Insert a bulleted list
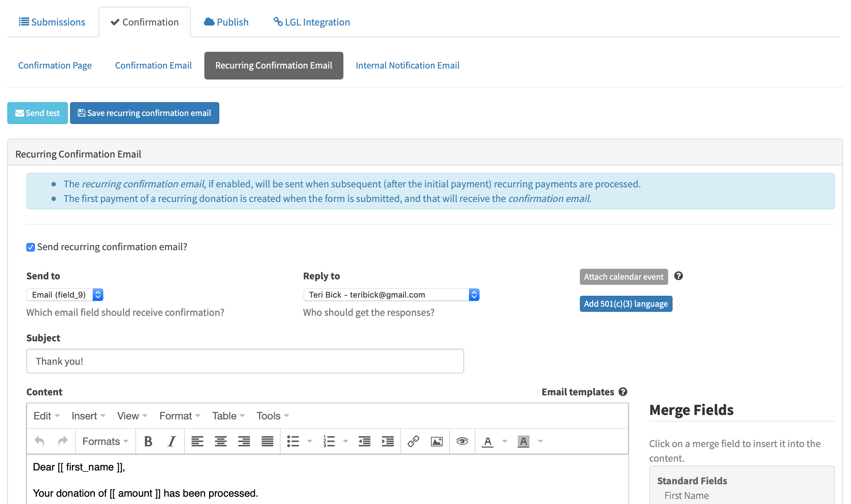 pos(293,441)
